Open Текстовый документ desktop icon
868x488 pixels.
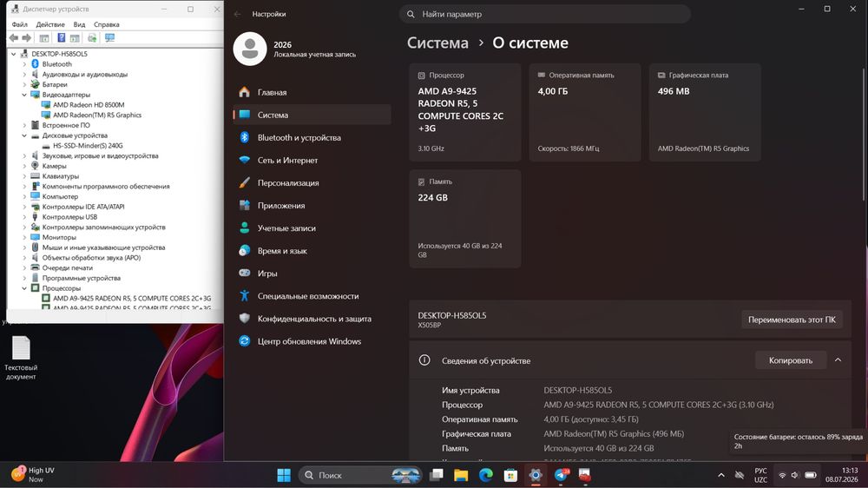click(x=21, y=358)
